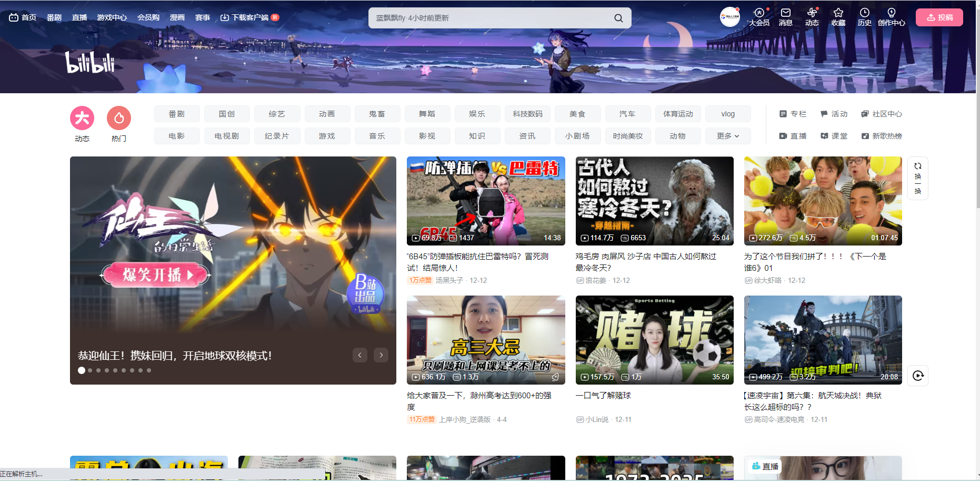Open the 创作中心 creator center icon

click(891, 13)
